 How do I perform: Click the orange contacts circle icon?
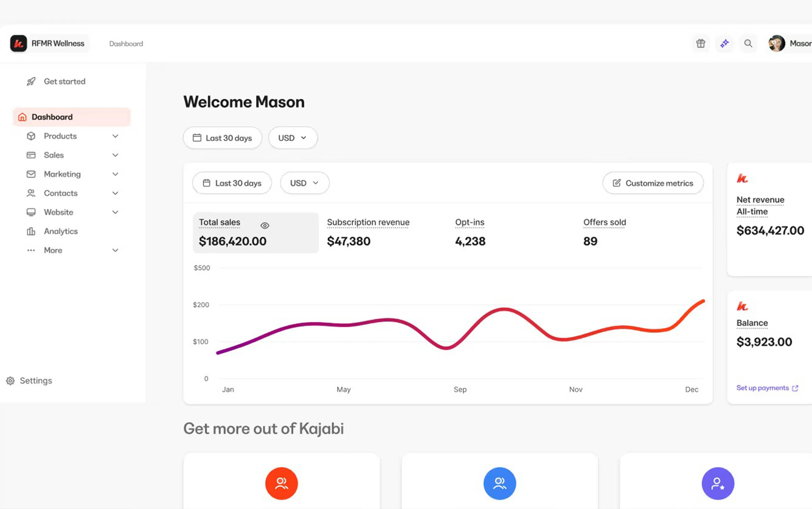coord(281,483)
